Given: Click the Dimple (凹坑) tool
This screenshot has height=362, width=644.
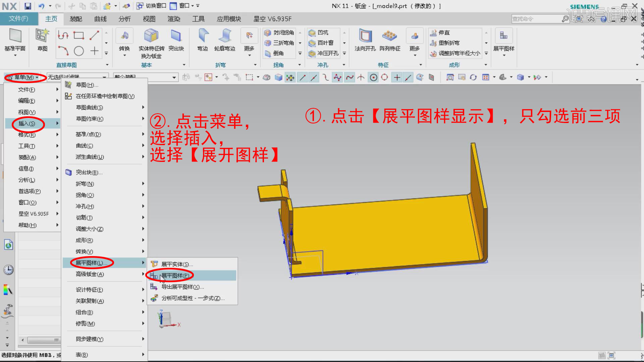Looking at the screenshot, I should coord(319,33).
